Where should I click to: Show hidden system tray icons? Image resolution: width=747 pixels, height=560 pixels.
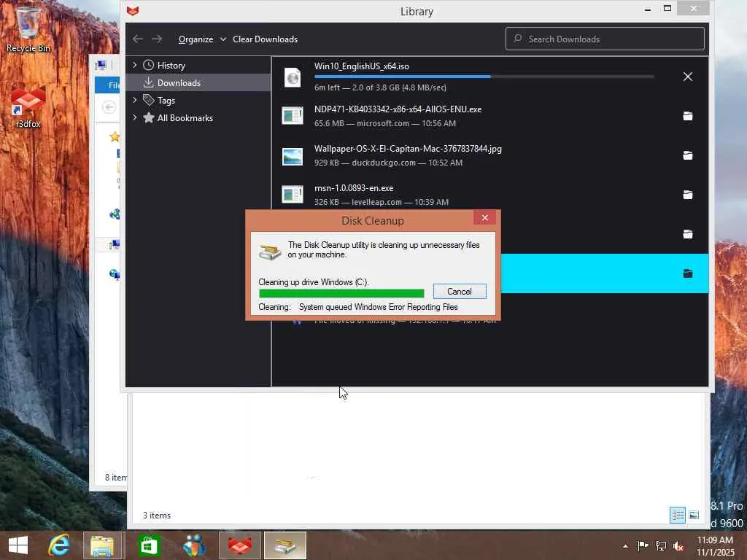click(x=625, y=545)
